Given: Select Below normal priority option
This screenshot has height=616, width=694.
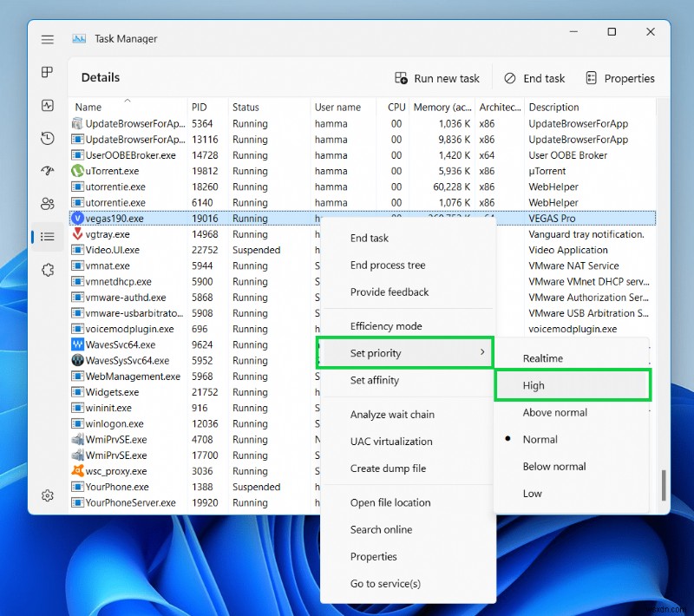Looking at the screenshot, I should pos(554,466).
